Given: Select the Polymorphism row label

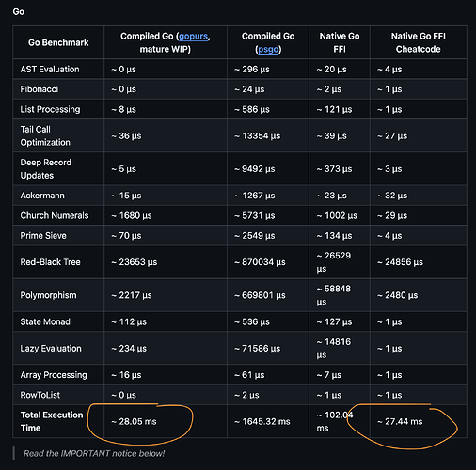Looking at the screenshot, I should coord(48,295).
